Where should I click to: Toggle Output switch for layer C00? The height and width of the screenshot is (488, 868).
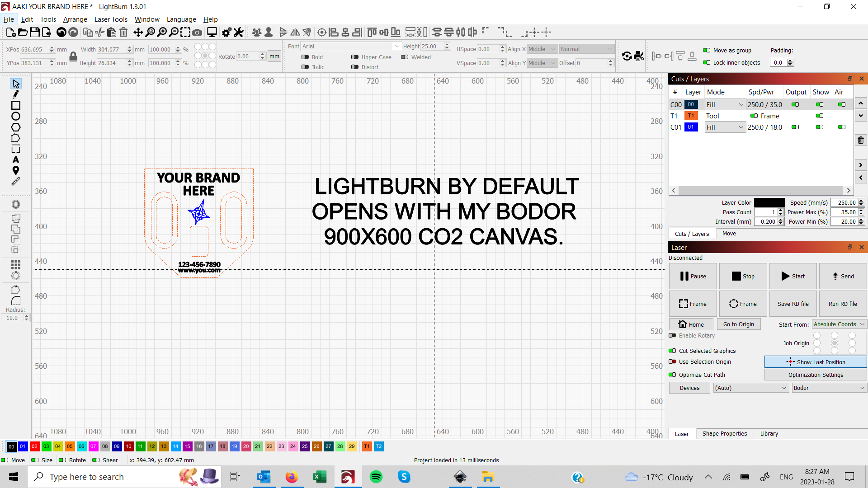tap(795, 104)
